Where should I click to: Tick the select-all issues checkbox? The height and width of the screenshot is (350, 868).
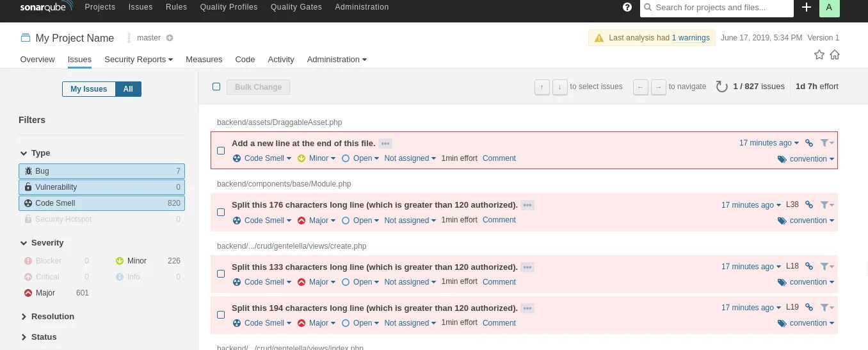tap(216, 87)
